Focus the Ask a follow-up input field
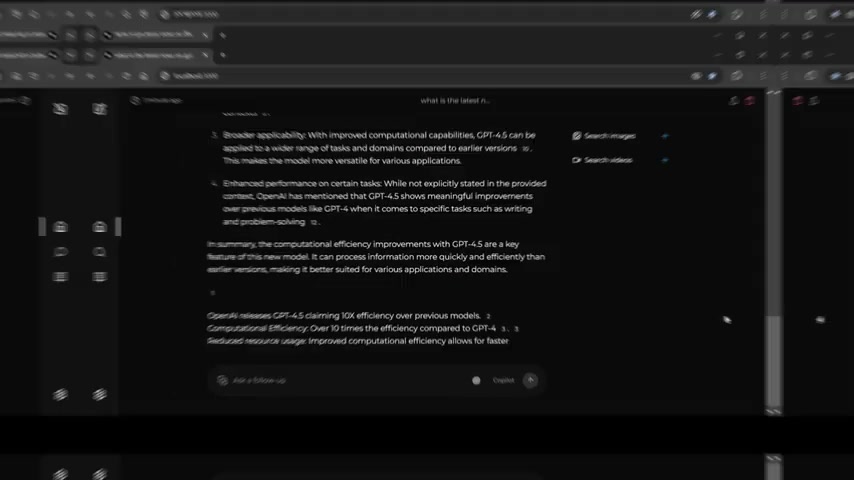 (x=349, y=380)
